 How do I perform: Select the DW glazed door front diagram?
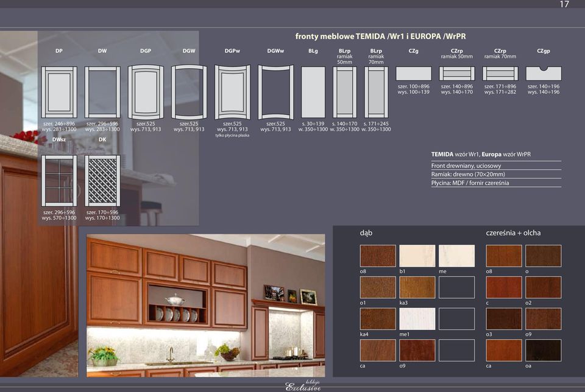coord(102,92)
